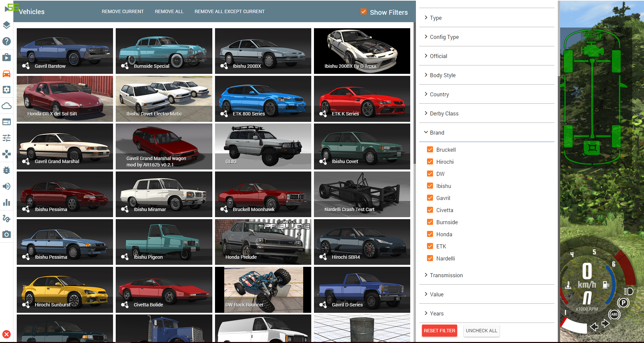644x343 pixels.
Task: Expand the Body Style filter section
Action: click(487, 75)
